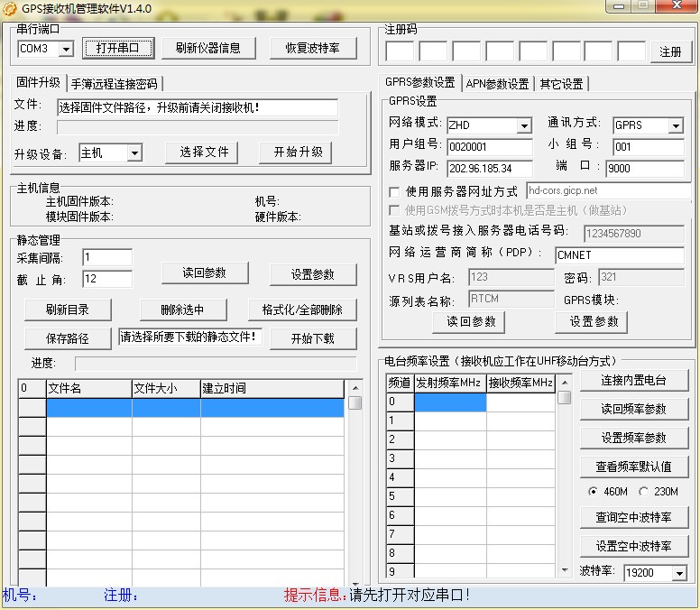This screenshot has height=610, width=700.
Task: Click the 端口 9000 field
Action: [x=645, y=169]
